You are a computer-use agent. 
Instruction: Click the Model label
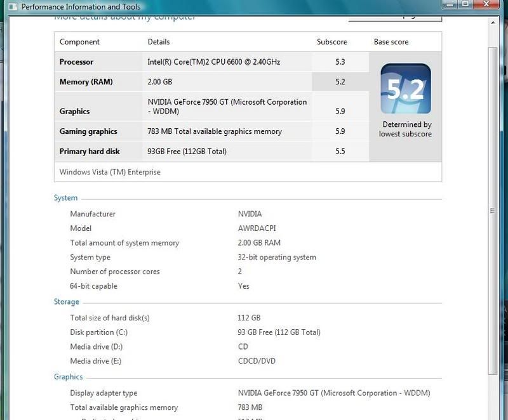tap(81, 228)
